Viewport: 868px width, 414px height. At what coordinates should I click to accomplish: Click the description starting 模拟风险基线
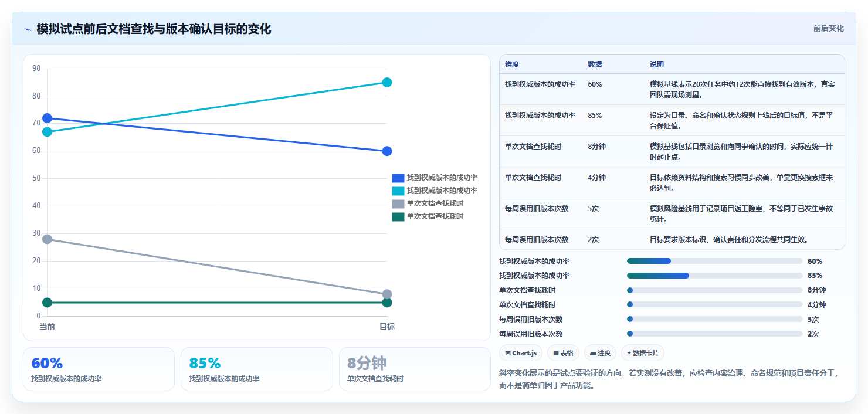click(742, 214)
